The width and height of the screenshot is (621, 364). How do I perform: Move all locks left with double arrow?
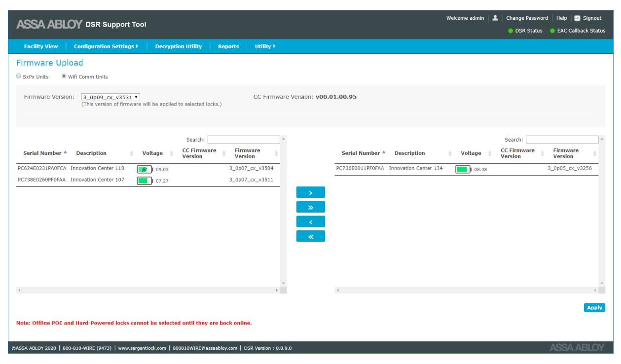(311, 236)
